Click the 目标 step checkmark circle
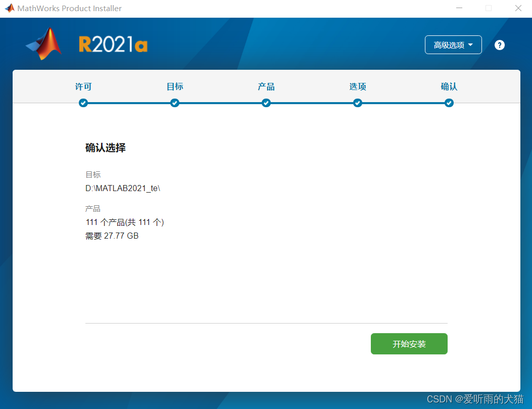 coord(175,103)
